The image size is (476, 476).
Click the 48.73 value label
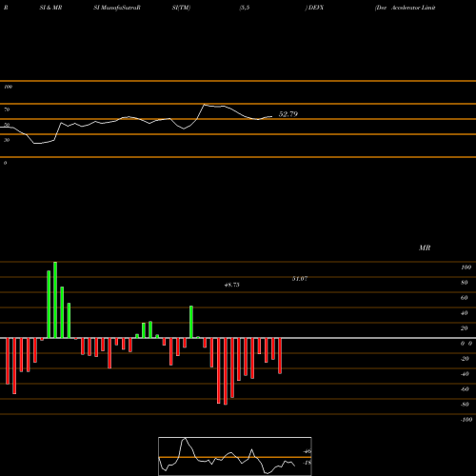click(x=231, y=285)
